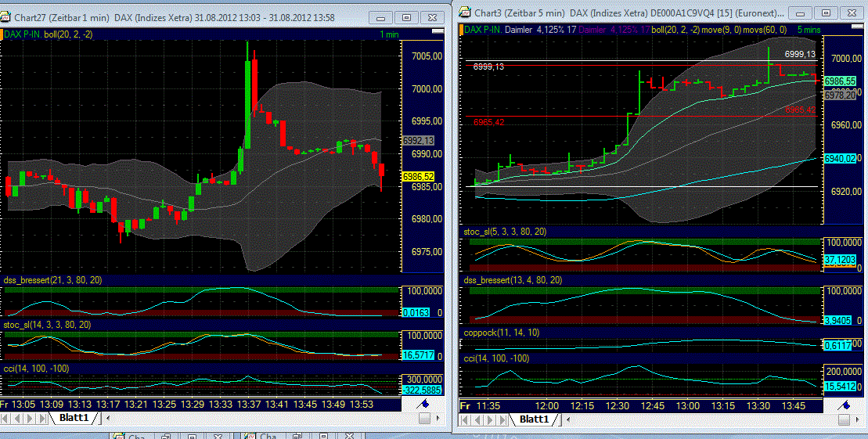
Task: Click right scroll arrow in Chart27 window
Action: (x=438, y=419)
